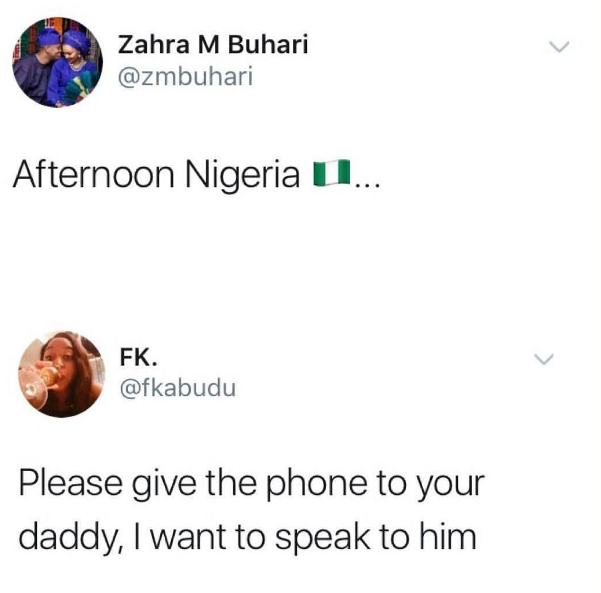Click the word Please starting the reply

tap(71, 484)
